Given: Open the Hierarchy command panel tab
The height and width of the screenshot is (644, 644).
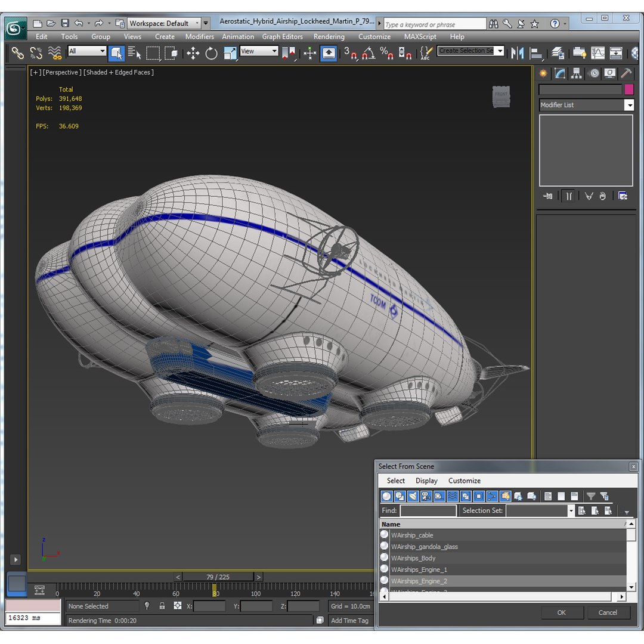Looking at the screenshot, I should pyautogui.click(x=576, y=73).
